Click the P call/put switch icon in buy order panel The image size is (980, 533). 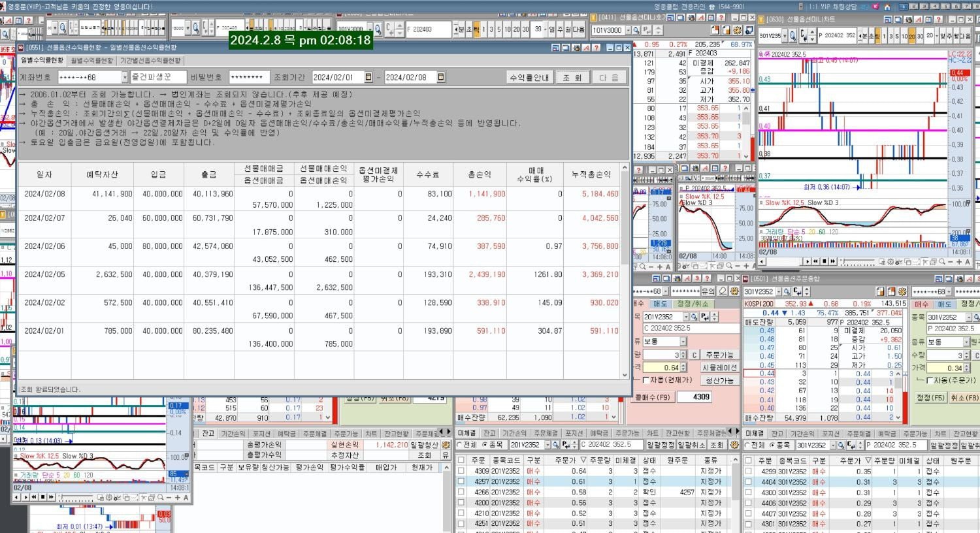click(x=705, y=317)
